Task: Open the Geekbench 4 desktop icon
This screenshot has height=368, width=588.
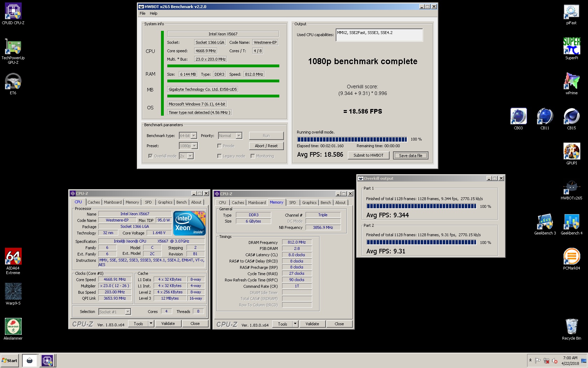Action: click(572, 224)
